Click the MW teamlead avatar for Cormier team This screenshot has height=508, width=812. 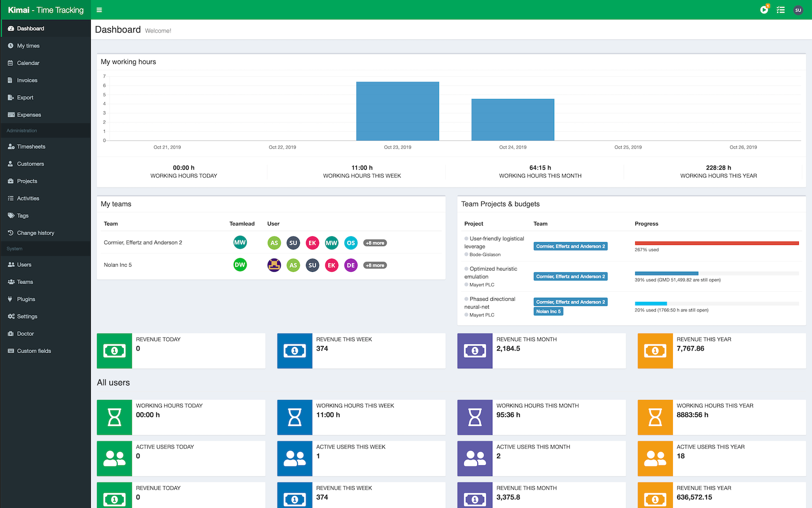coord(240,242)
